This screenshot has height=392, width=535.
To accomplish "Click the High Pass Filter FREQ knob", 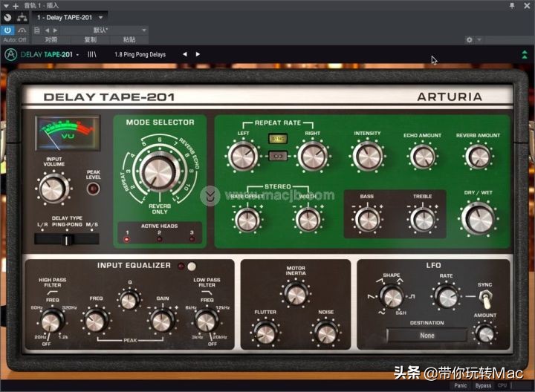I will pos(51,321).
